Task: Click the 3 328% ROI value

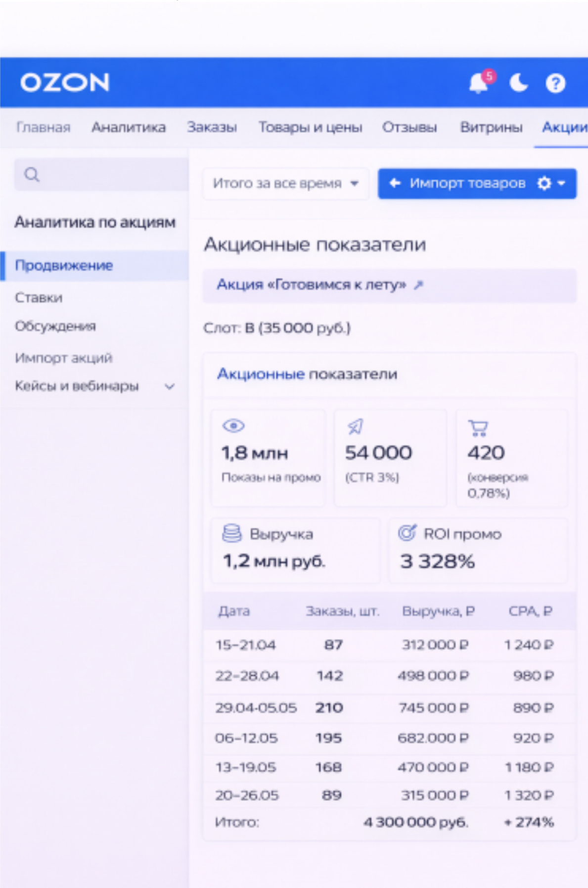Action: [437, 561]
